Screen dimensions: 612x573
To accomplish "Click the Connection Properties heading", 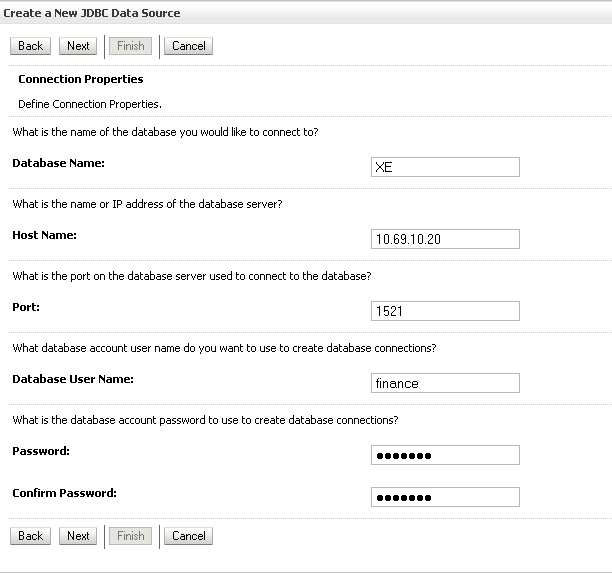I will tap(81, 79).
